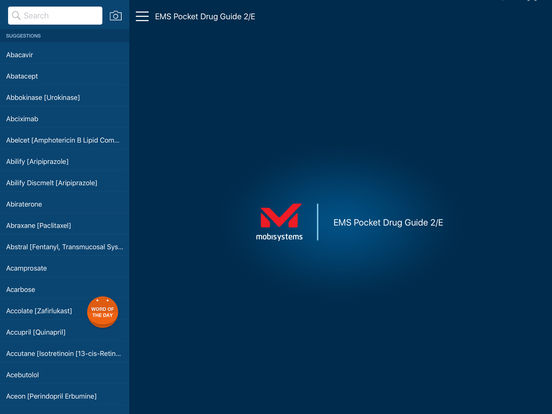Open the hamburger menu icon
This screenshot has height=414, width=552.
coord(142,16)
